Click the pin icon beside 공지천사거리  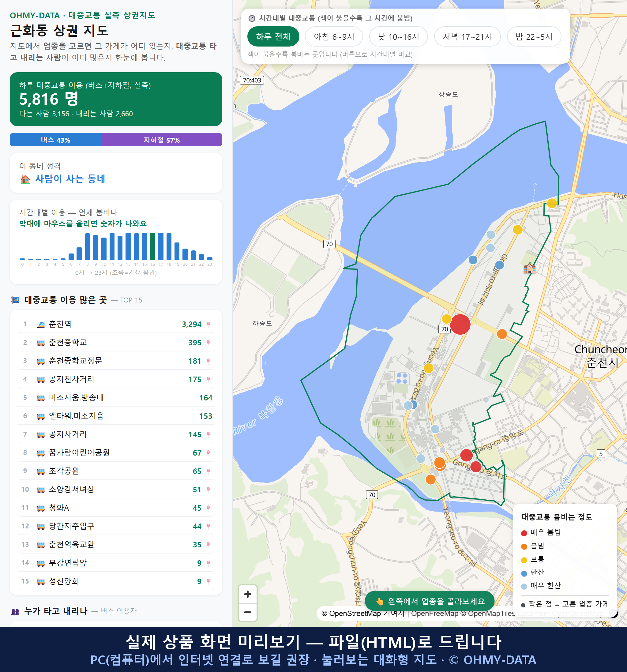tap(208, 380)
